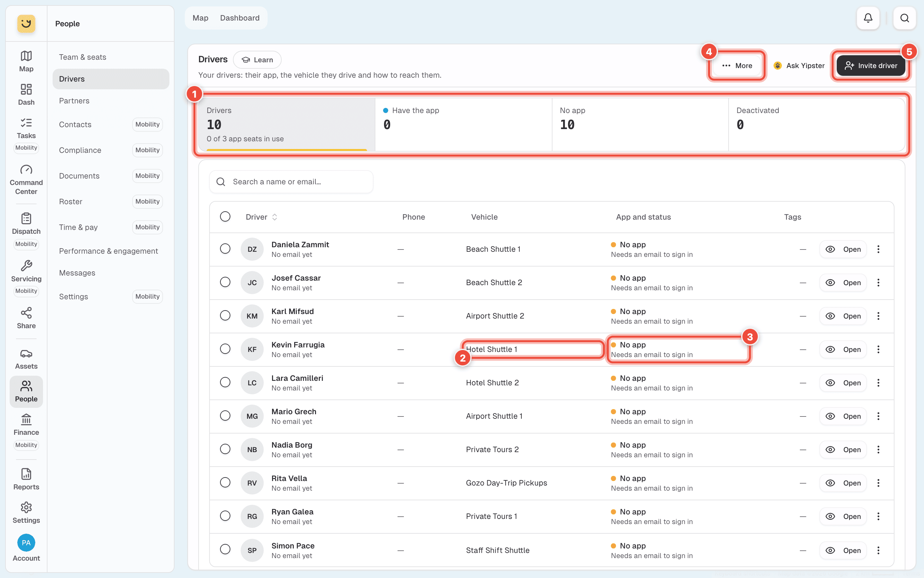924x578 pixels.
Task: Tick the select-all drivers checkbox
Action: pos(225,217)
